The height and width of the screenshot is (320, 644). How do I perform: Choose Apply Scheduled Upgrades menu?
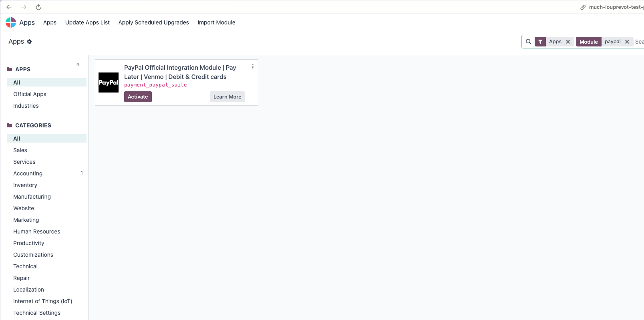(x=153, y=22)
